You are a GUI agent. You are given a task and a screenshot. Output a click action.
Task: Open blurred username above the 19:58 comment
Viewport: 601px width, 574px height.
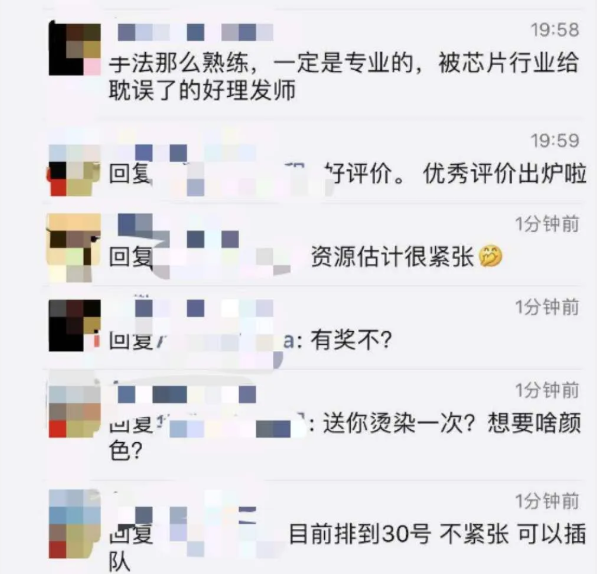[195, 32]
